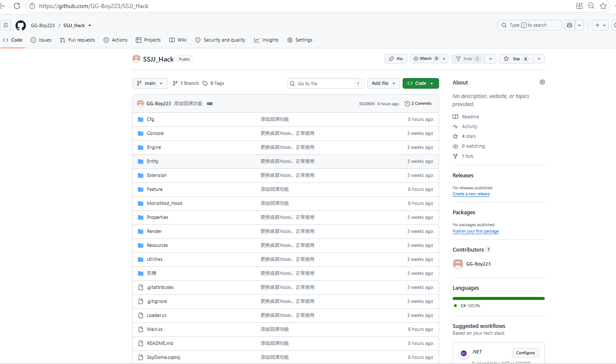Open the main branch dropdown
This screenshot has height=364, width=616.
(150, 84)
